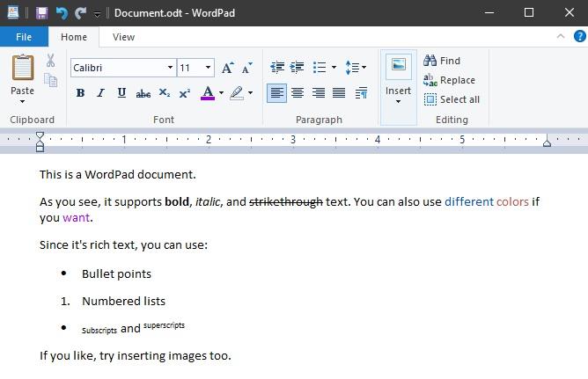
Task: Click the line "This is a WordPad document."
Action: pyautogui.click(x=118, y=174)
